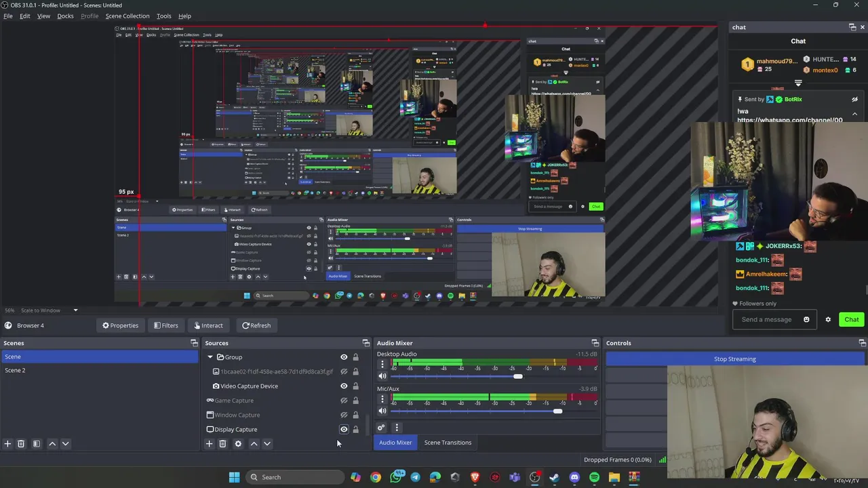Open the Tools menu
This screenshot has height=488, width=868.
tap(164, 16)
